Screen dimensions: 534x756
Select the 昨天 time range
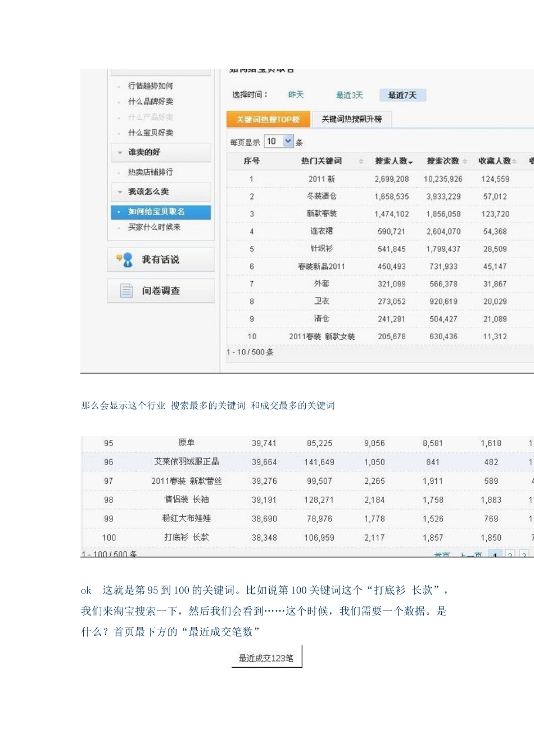(x=296, y=95)
